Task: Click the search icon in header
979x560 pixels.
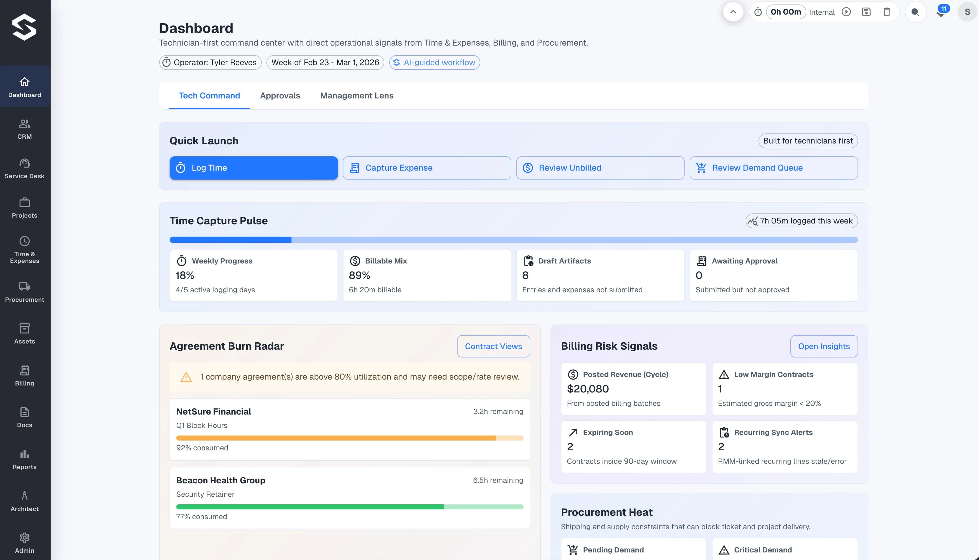Action: [x=915, y=12]
